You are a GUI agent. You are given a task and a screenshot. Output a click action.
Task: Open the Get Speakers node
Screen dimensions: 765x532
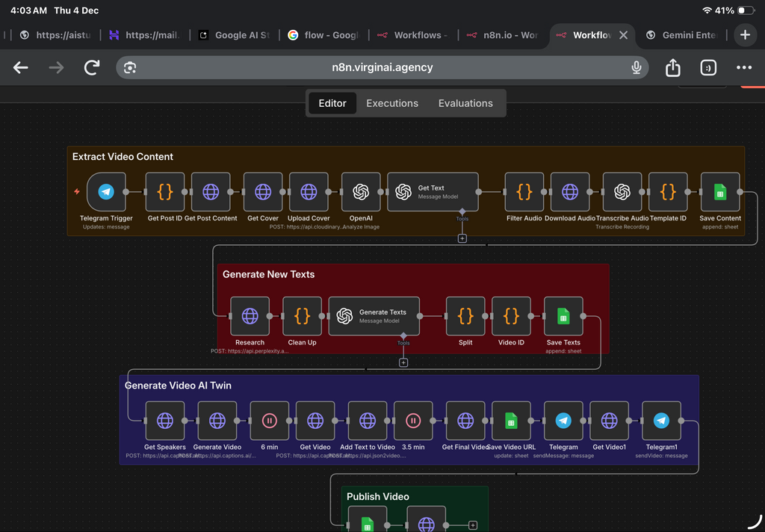(x=164, y=420)
